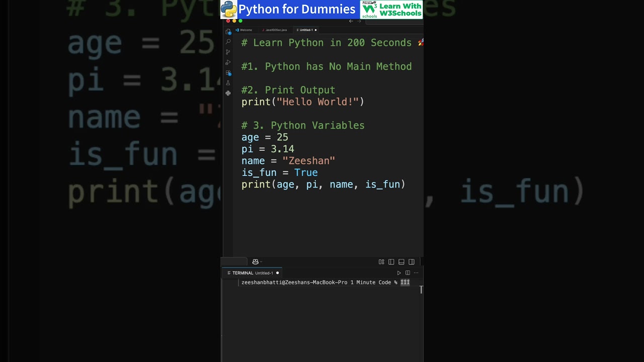The image size is (644, 362).
Task: Open the Explorer view in activity bar
Action: [228, 32]
